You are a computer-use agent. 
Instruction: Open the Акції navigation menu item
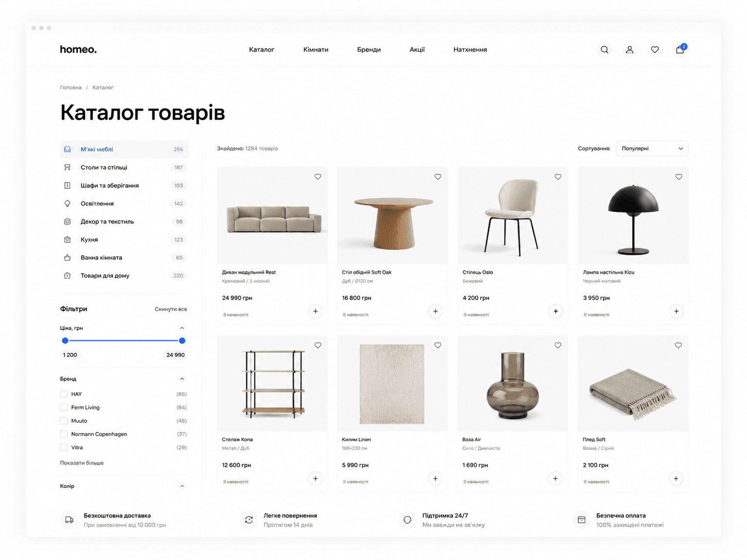417,50
